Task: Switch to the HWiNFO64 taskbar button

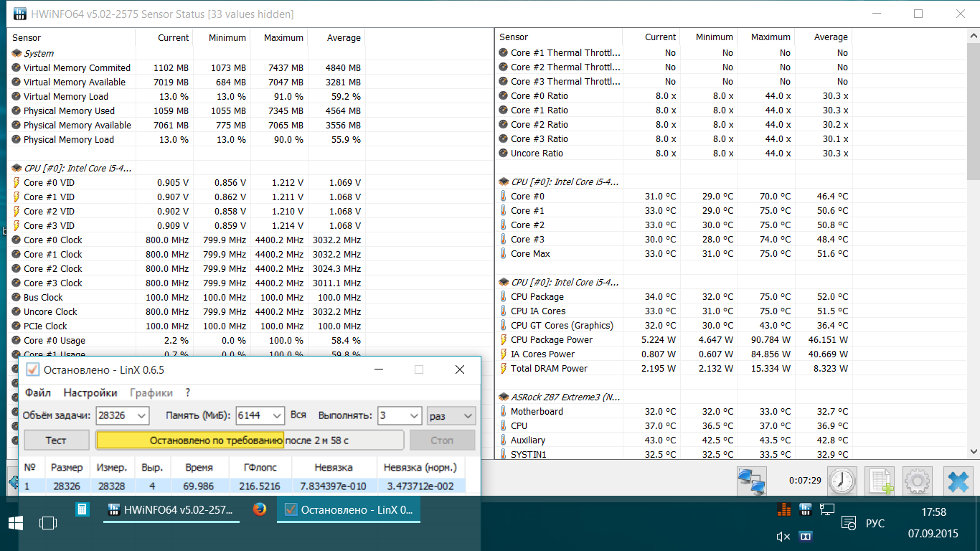Action: pyautogui.click(x=171, y=509)
